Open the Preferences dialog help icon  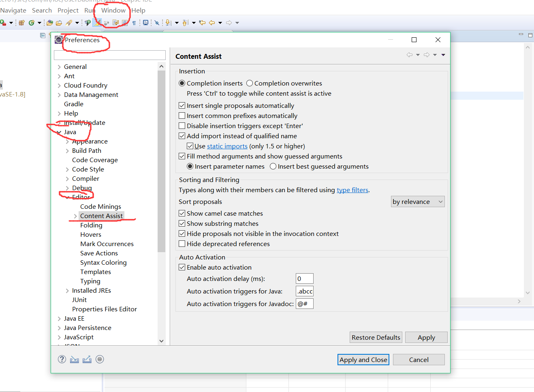pos(62,359)
